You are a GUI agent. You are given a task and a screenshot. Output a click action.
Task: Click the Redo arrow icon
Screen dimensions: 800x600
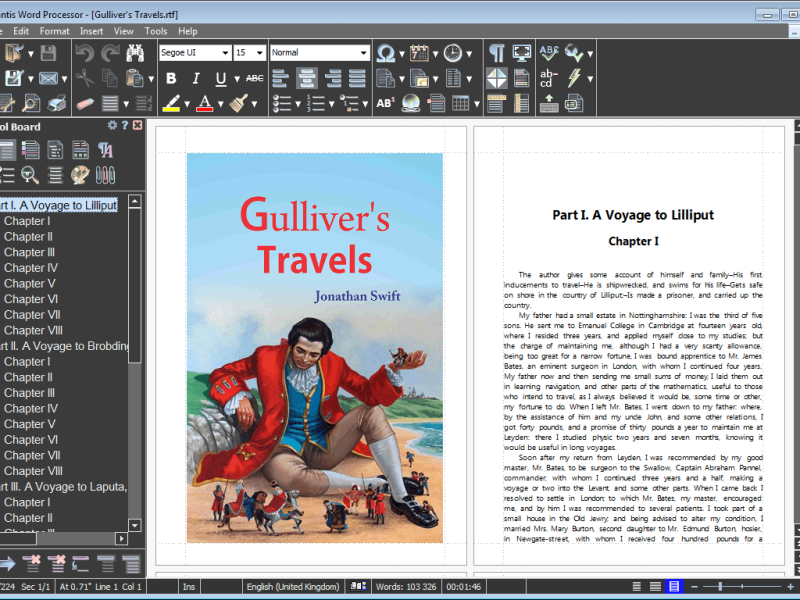[x=110, y=53]
